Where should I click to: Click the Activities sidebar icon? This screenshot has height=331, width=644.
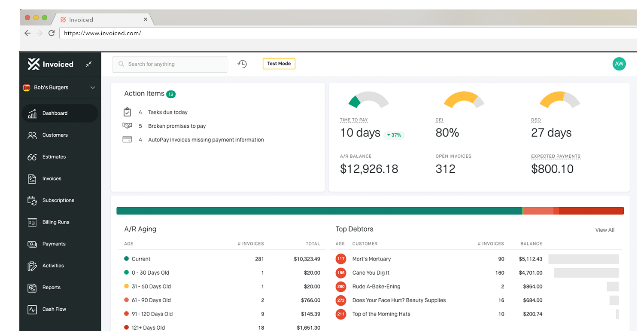(x=32, y=266)
